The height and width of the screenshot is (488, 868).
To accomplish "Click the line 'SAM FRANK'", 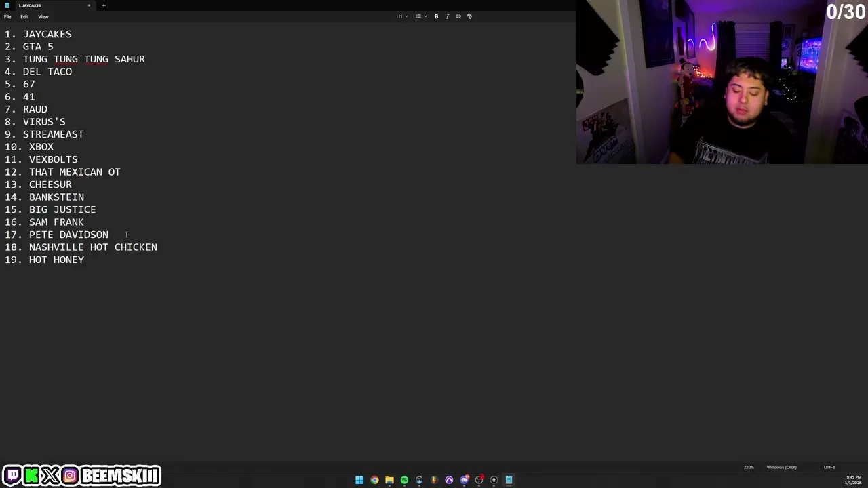I will (x=56, y=222).
